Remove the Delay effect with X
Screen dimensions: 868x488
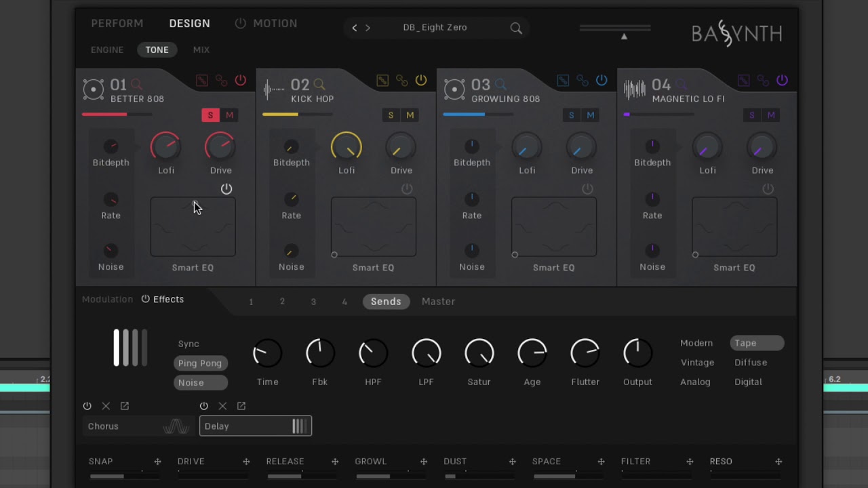click(x=222, y=406)
